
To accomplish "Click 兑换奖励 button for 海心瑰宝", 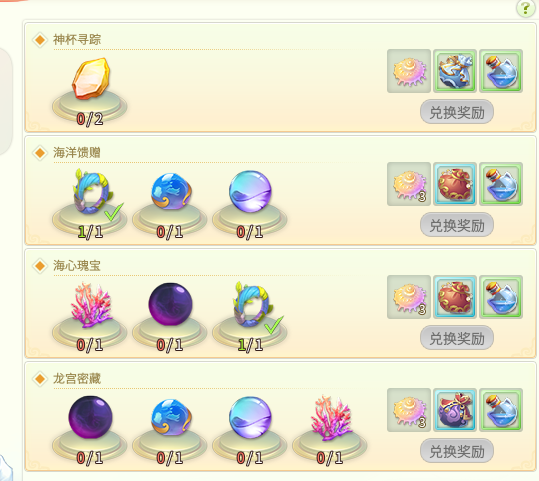I will [457, 338].
